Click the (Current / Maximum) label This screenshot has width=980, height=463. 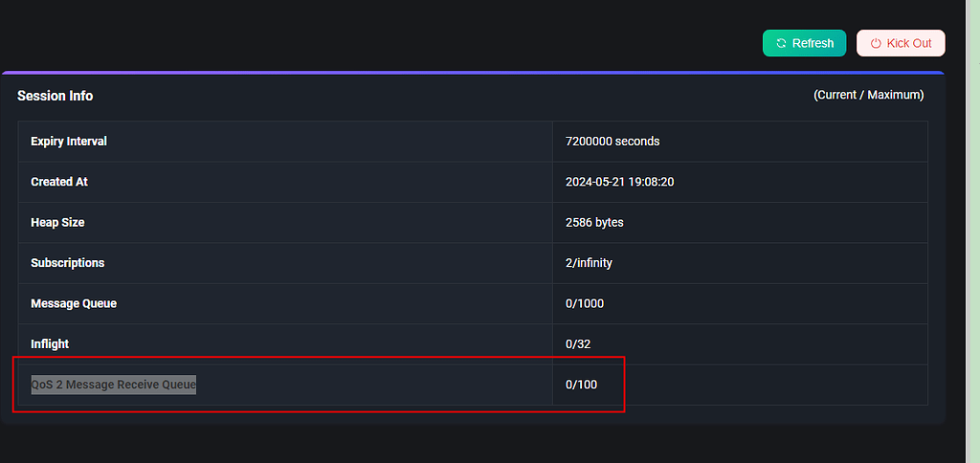tap(868, 95)
